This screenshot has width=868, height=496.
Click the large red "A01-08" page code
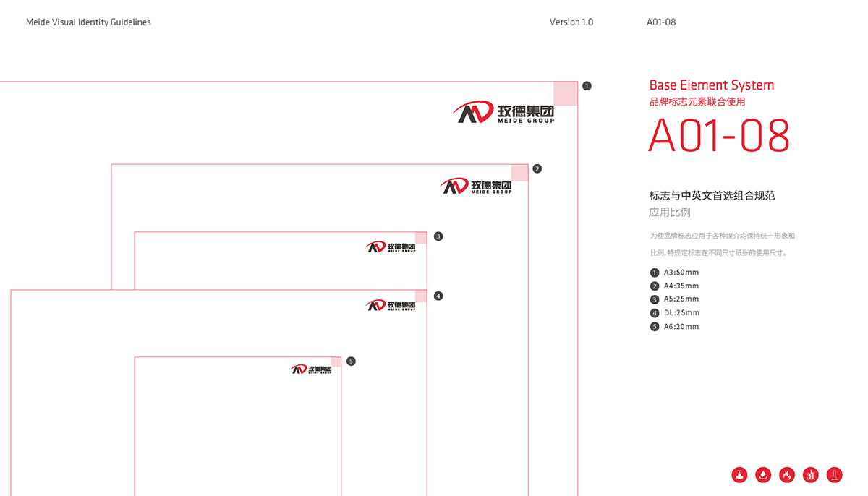point(718,136)
